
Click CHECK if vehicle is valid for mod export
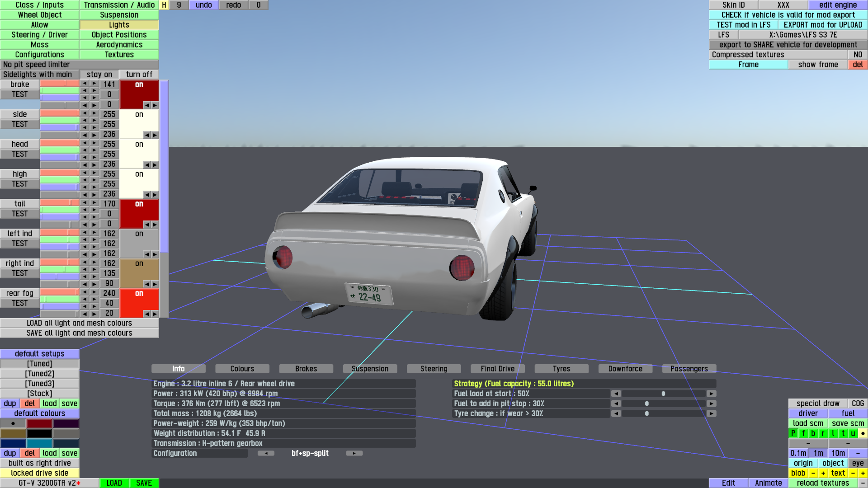click(788, 15)
